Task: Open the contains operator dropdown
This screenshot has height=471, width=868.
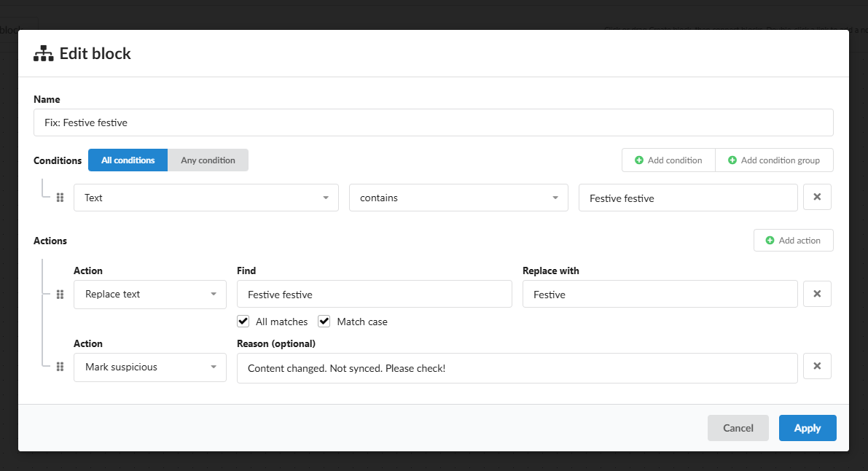Action: click(458, 198)
